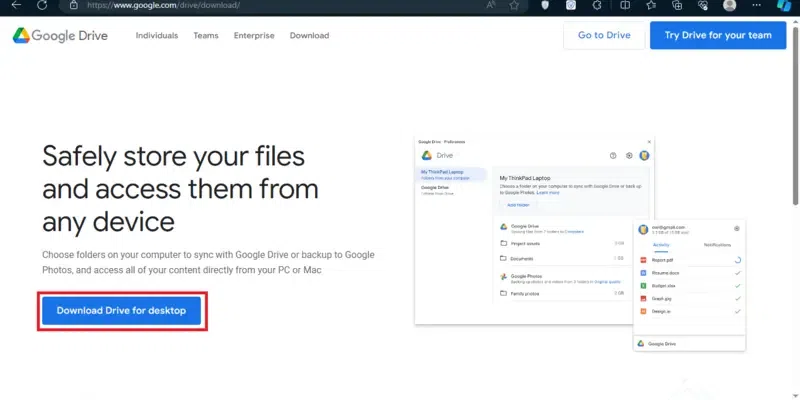Go back using the browser back arrow
The width and height of the screenshot is (800, 400).
[x=16, y=5]
